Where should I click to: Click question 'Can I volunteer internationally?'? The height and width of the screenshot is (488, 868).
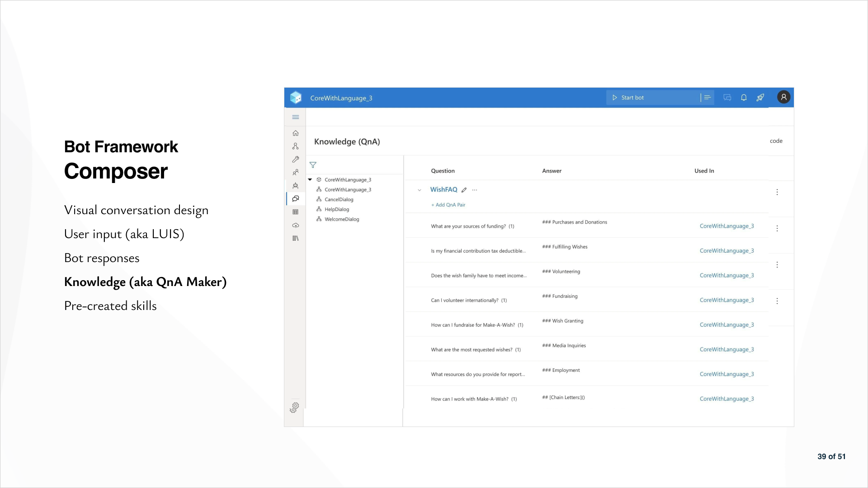point(469,300)
